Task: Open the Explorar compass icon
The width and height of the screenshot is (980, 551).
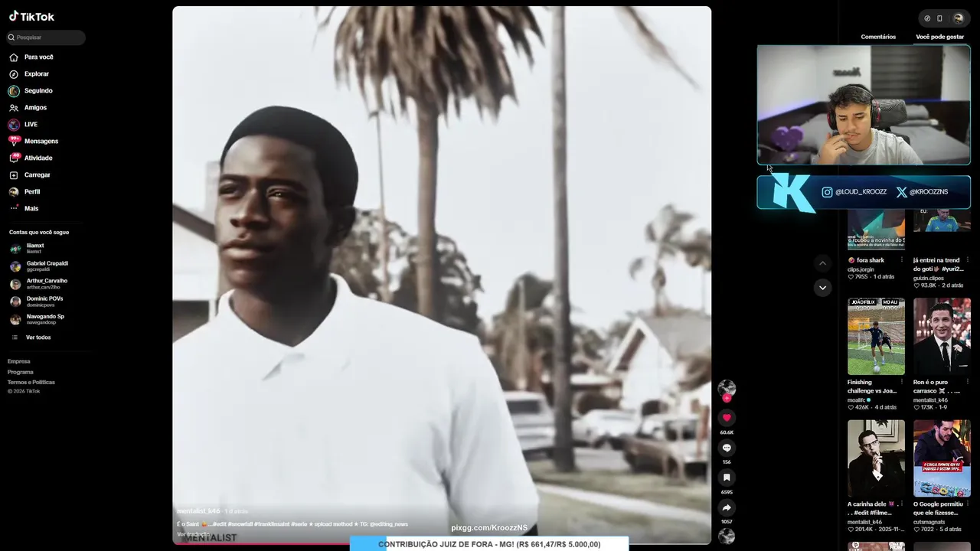Action: coord(14,74)
